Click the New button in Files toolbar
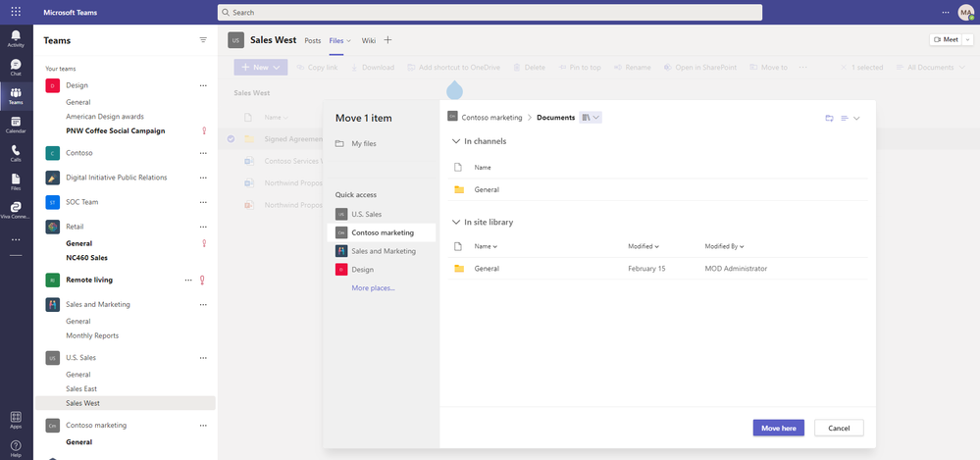This screenshot has width=980, height=460. click(261, 68)
